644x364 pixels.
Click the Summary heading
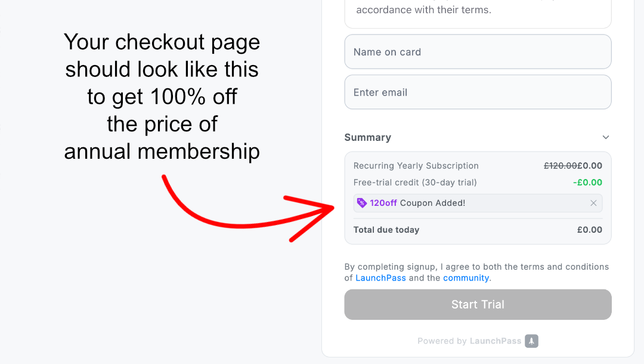367,137
